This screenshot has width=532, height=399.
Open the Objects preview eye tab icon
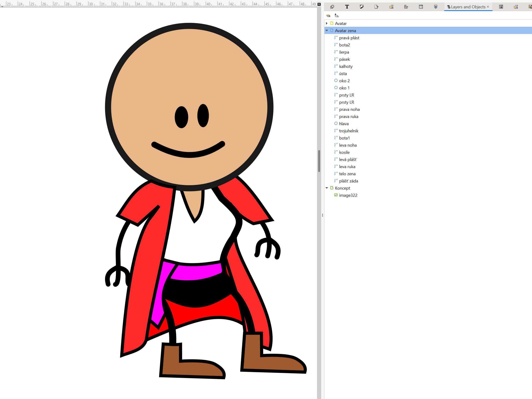[501, 7]
